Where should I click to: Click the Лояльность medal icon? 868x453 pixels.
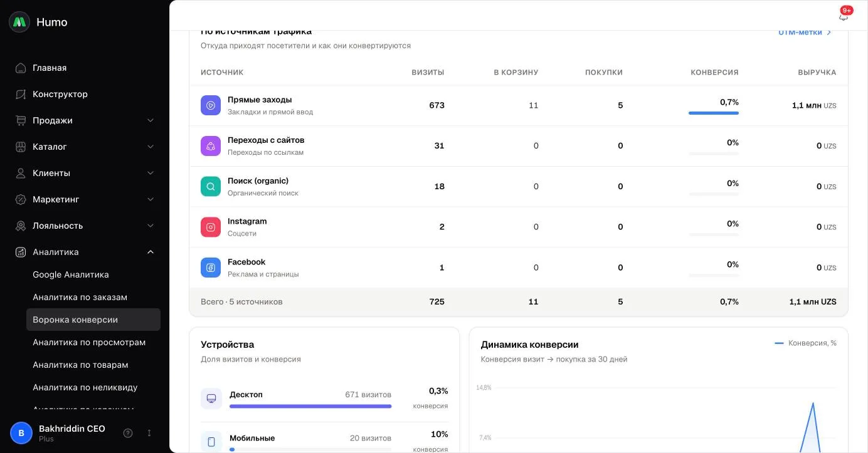coord(21,226)
